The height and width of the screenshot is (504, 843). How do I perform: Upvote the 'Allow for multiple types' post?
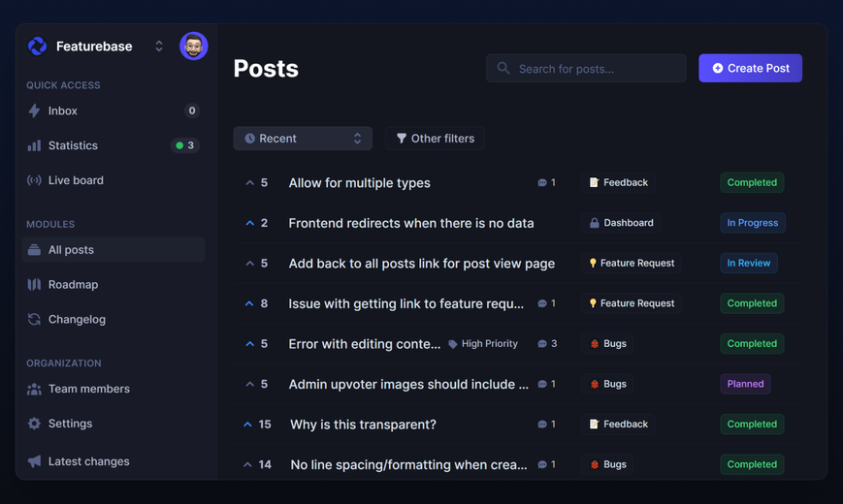point(250,182)
